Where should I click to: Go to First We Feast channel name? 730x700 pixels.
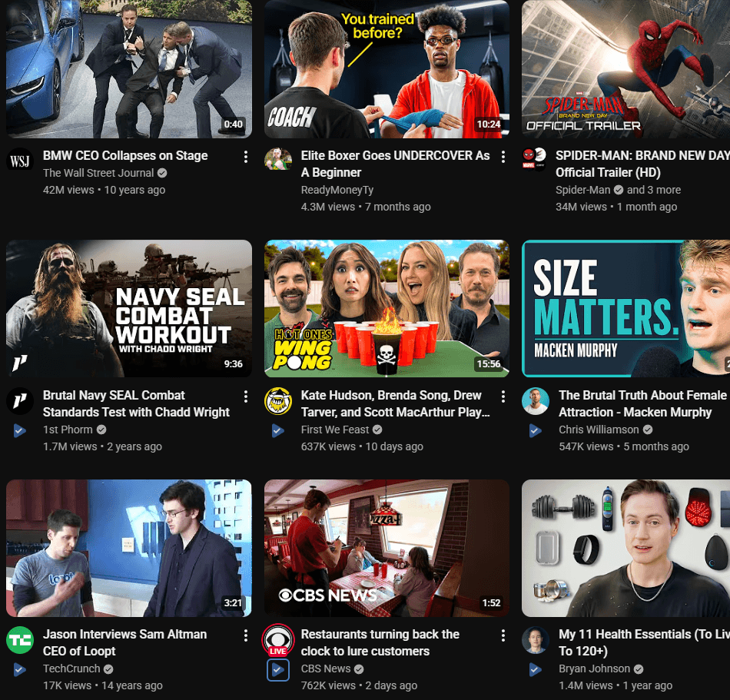pos(335,430)
